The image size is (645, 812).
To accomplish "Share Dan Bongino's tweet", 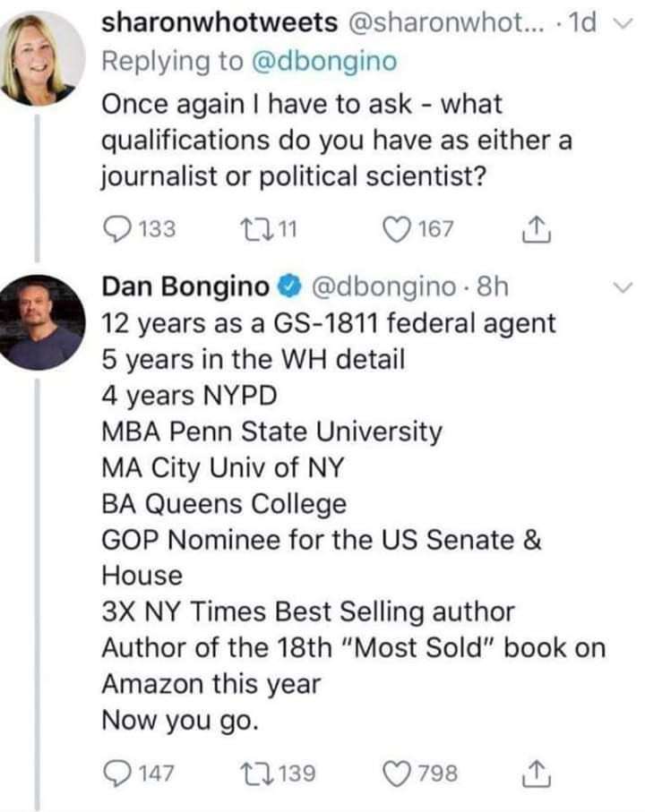I will pyautogui.click(x=537, y=772).
